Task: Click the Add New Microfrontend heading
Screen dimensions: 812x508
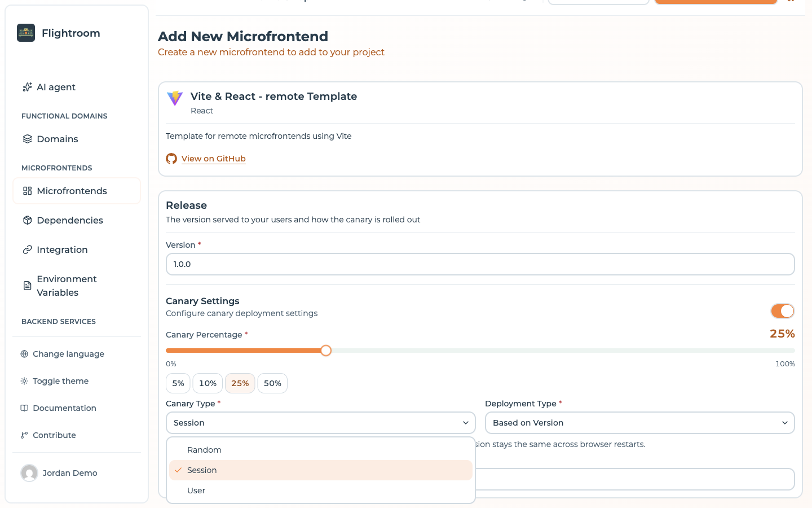Action: (x=243, y=36)
